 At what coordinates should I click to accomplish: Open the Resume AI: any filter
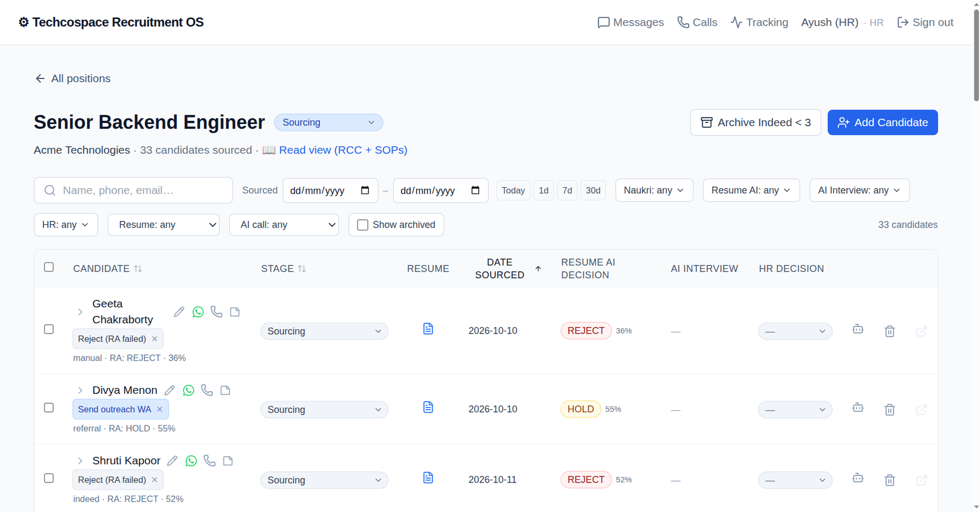(x=751, y=190)
